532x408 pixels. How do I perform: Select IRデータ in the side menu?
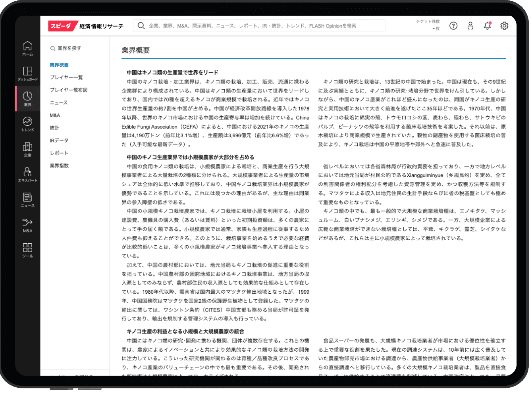point(59,140)
